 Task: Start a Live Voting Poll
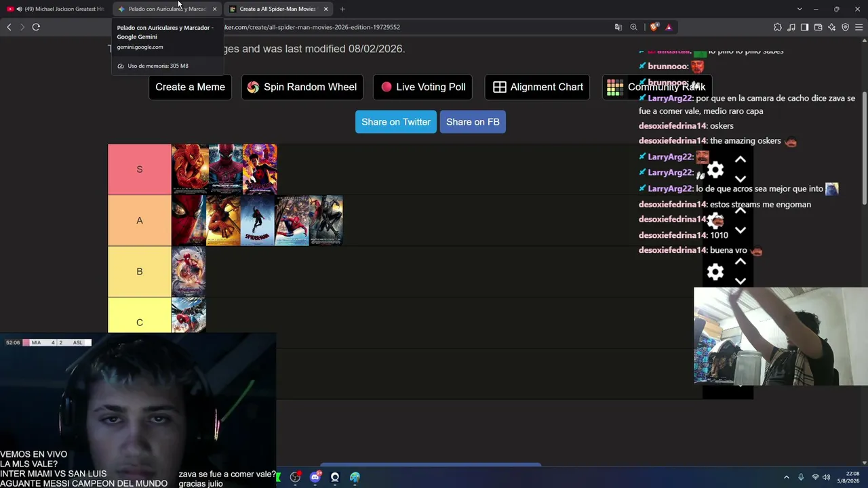[423, 87]
